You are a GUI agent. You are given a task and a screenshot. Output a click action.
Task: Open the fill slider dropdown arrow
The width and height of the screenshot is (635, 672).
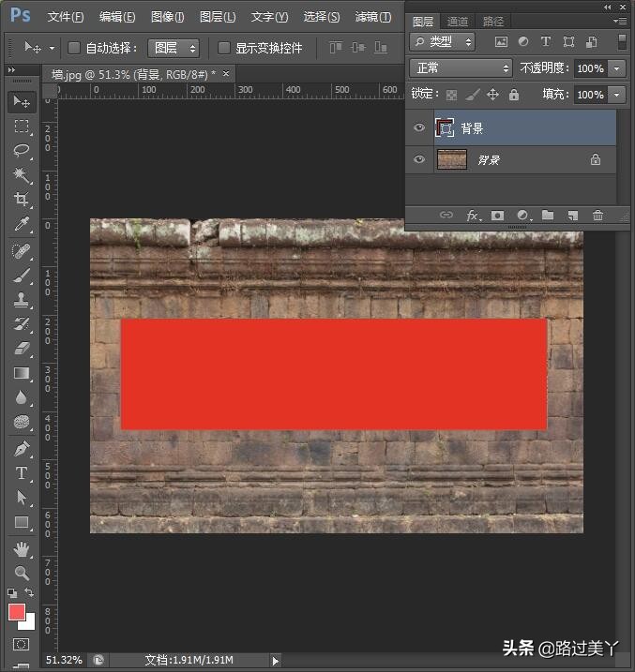[x=617, y=95]
